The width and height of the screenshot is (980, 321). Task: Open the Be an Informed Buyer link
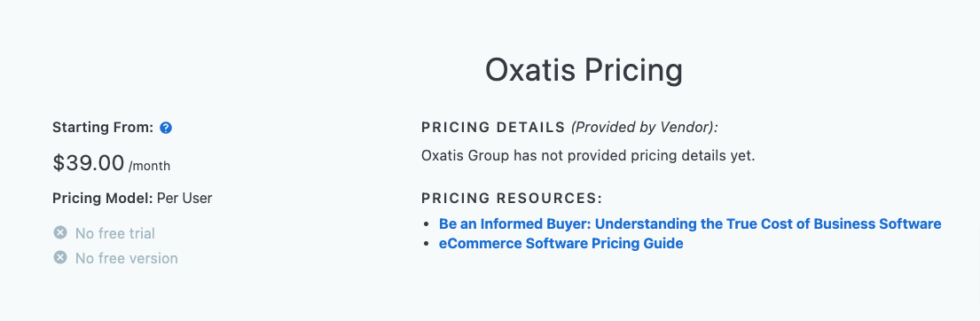click(x=690, y=223)
